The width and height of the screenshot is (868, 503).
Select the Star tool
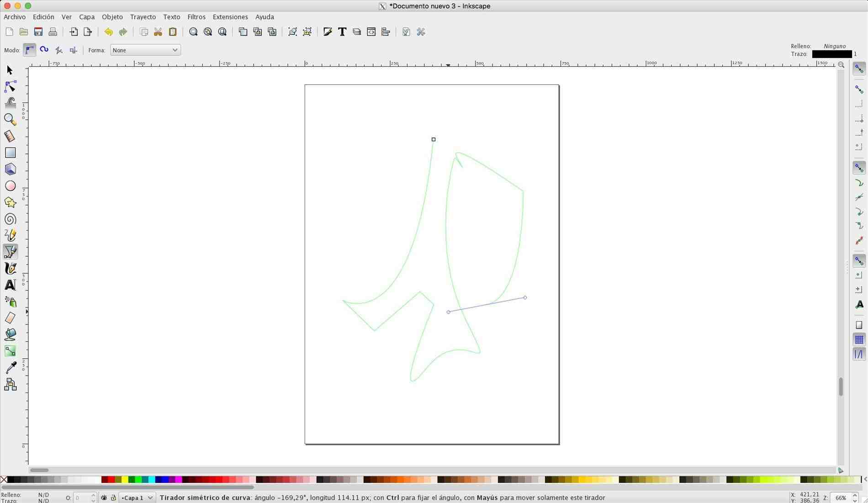10,202
